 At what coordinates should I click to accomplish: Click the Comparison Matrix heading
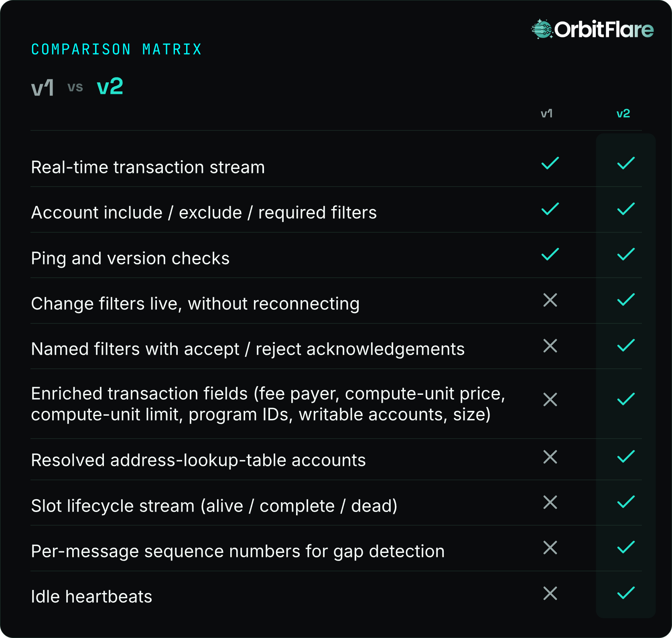click(x=116, y=49)
